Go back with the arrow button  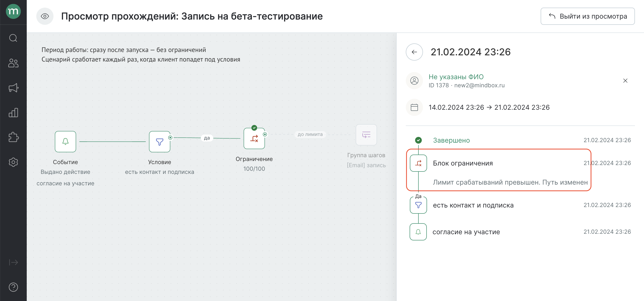point(414,52)
